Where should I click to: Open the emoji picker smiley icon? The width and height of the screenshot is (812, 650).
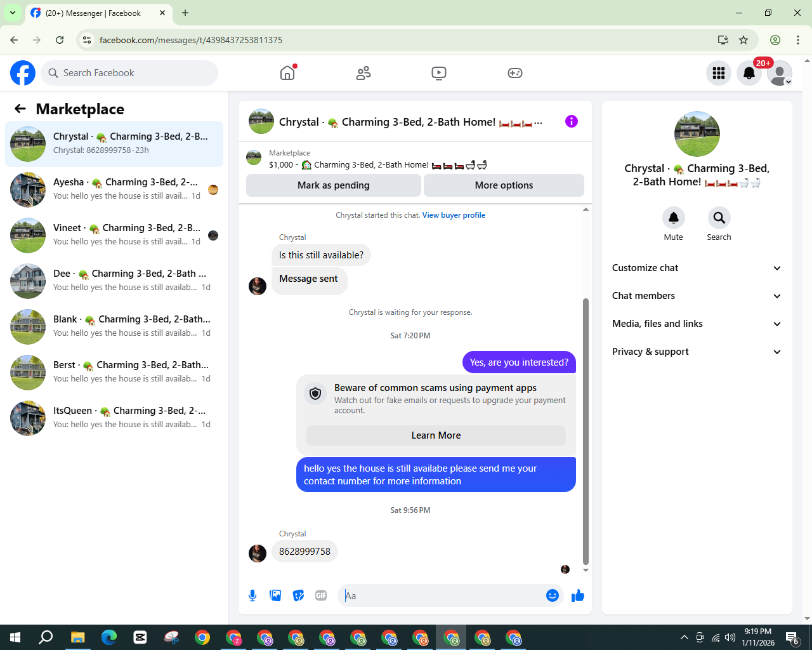tap(553, 595)
